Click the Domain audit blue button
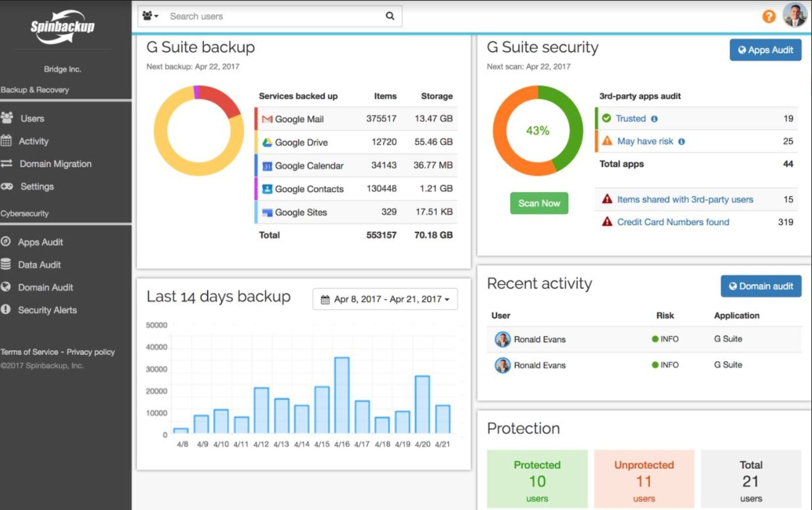The width and height of the screenshot is (812, 510). (x=761, y=286)
